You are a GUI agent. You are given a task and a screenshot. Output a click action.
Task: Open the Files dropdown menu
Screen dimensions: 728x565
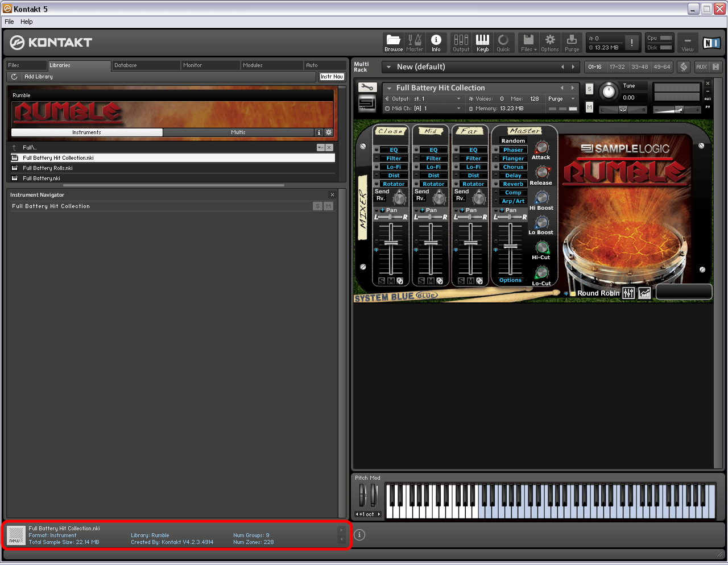pos(528,43)
